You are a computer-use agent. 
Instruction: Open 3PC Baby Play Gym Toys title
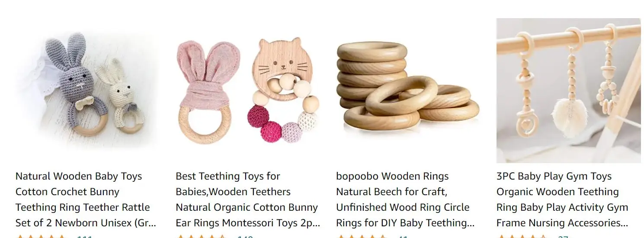(x=562, y=199)
